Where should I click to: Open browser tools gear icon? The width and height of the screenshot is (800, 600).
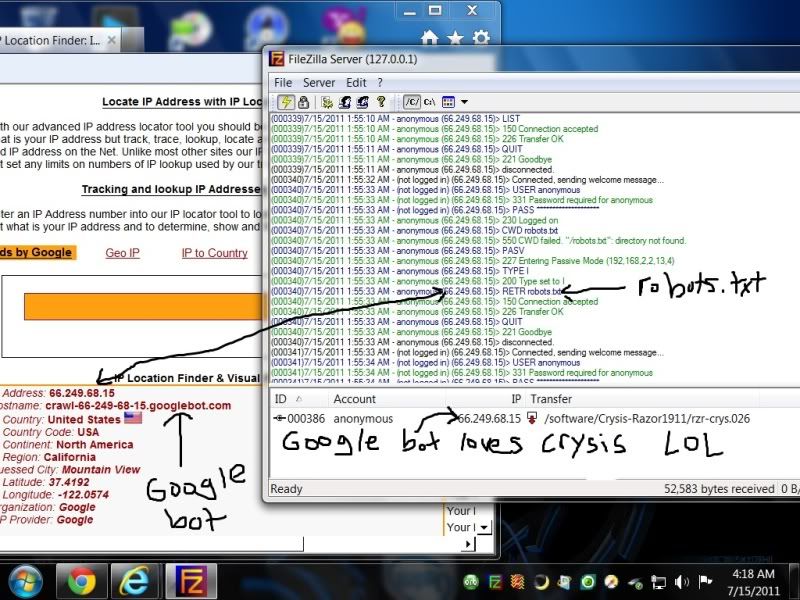pyautogui.click(x=481, y=38)
